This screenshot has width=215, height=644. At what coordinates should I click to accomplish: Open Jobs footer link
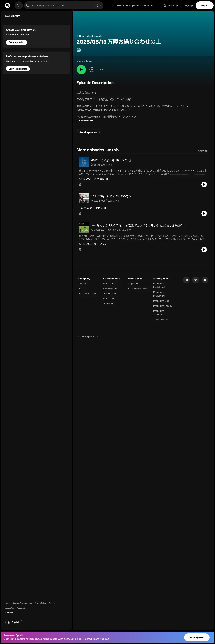(81, 289)
